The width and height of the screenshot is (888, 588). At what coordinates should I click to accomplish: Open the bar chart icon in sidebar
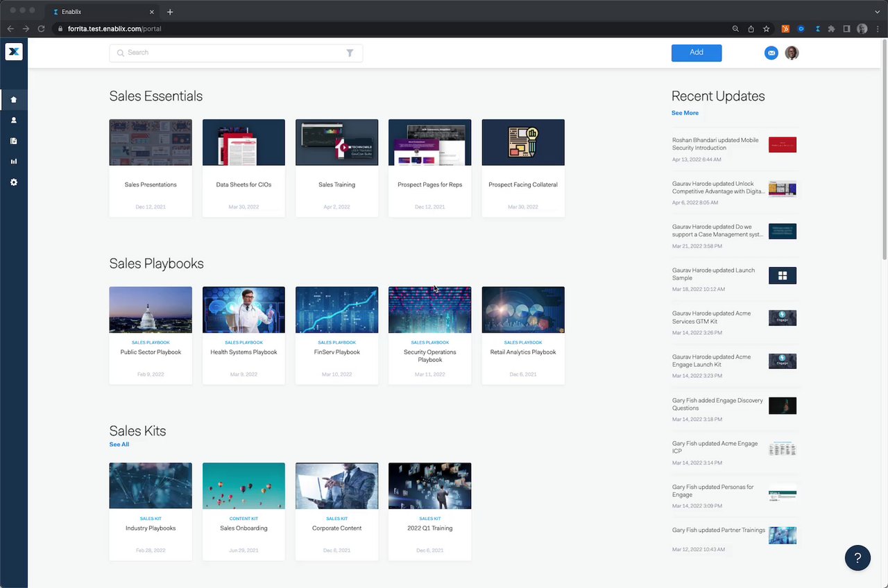13,162
